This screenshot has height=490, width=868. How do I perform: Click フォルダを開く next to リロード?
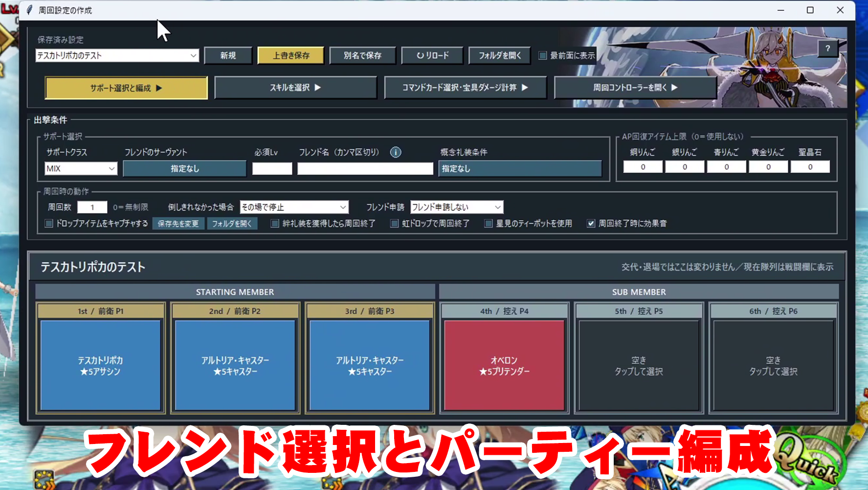point(500,55)
